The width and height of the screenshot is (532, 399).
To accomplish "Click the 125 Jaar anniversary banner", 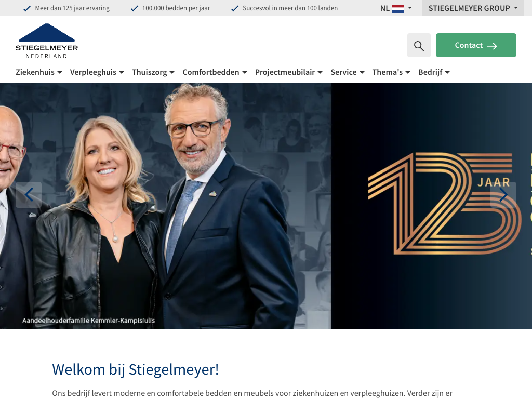I will pyautogui.click(x=445, y=204).
